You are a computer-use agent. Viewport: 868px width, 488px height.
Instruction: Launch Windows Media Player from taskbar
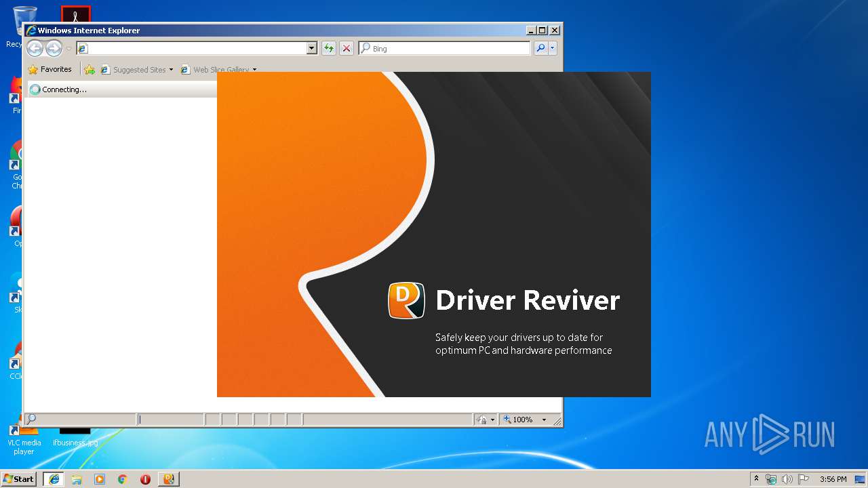100,479
